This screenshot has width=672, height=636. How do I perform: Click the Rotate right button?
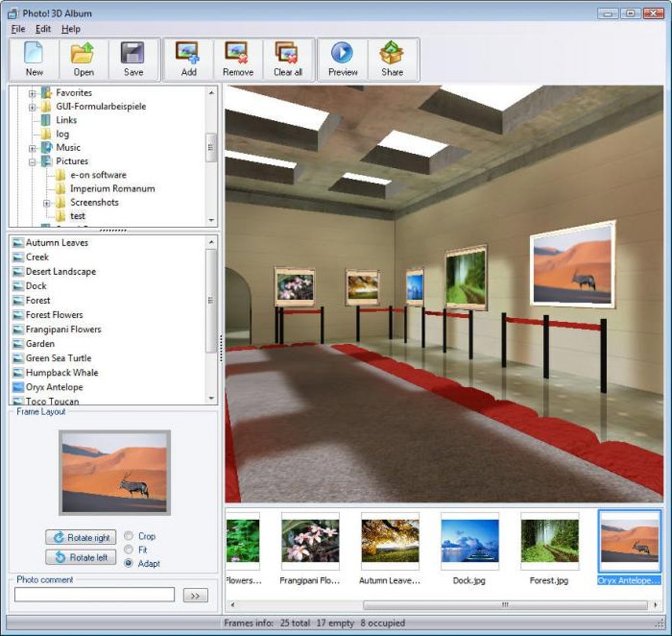[80, 537]
